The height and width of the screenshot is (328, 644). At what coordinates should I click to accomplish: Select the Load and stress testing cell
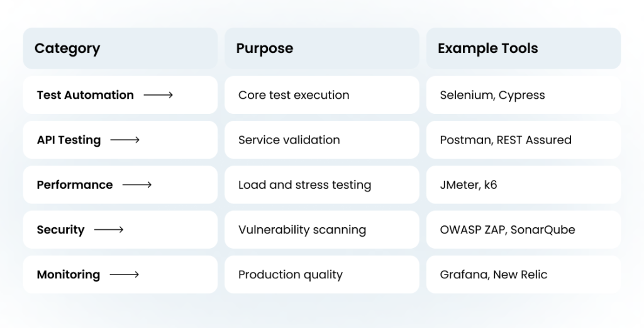(321, 185)
